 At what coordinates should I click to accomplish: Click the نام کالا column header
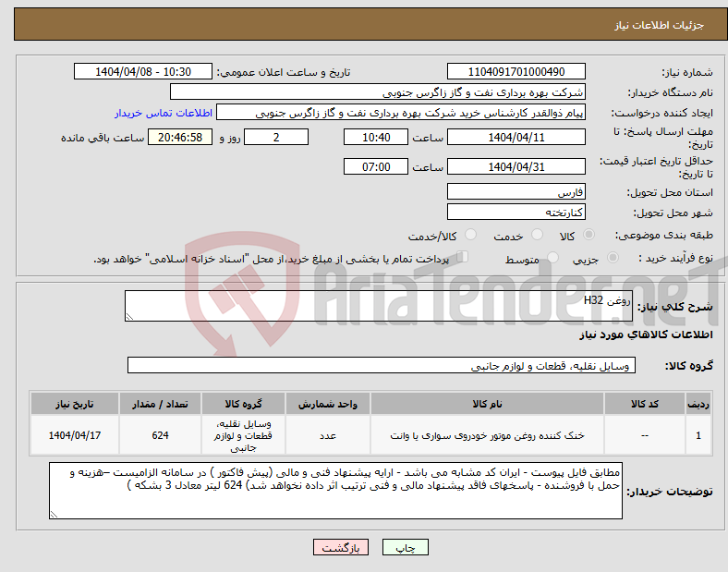pyautogui.click(x=487, y=404)
